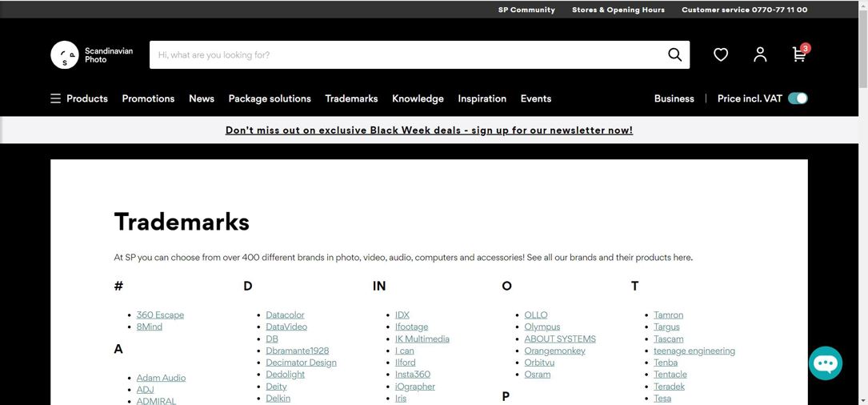Viewport: 868px width, 405px height.
Task: Open the Insta360 brand link
Action: click(x=413, y=375)
